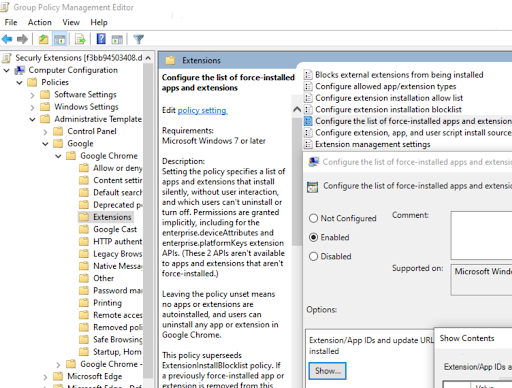Click the Google Cast folder icon
512x388 pixels.
(84, 229)
